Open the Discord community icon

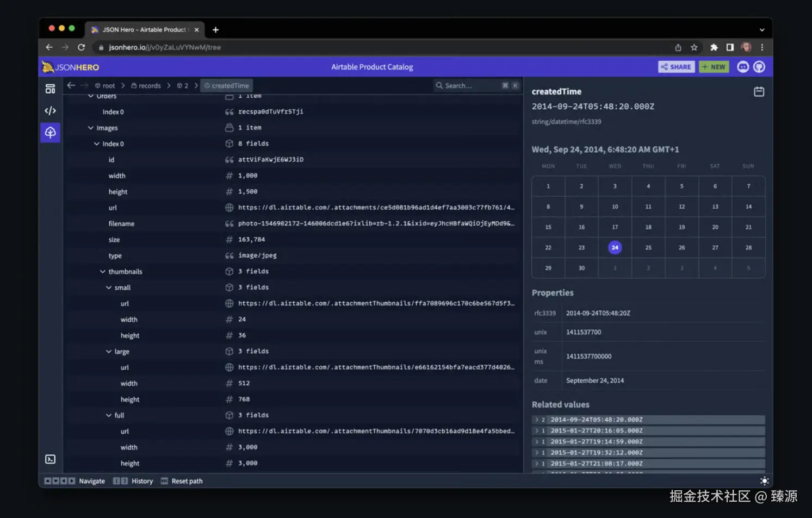click(743, 67)
